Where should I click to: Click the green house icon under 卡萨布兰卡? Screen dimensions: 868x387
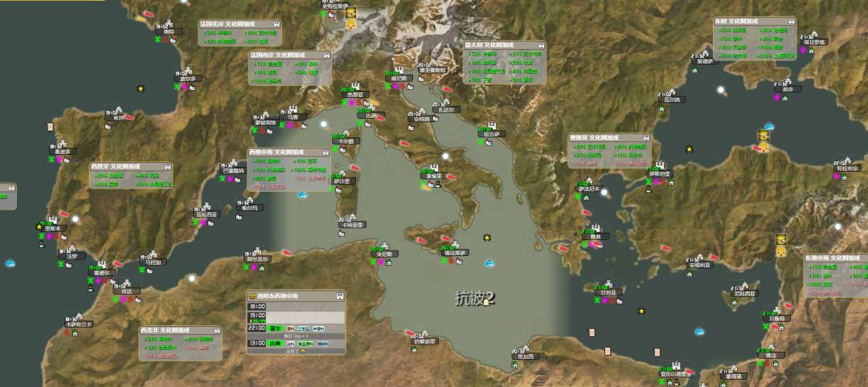(x=74, y=332)
